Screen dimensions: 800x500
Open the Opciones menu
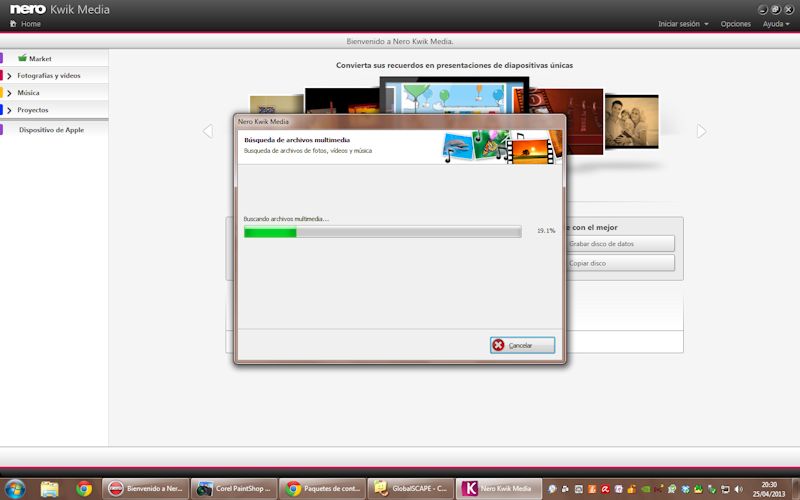point(735,24)
